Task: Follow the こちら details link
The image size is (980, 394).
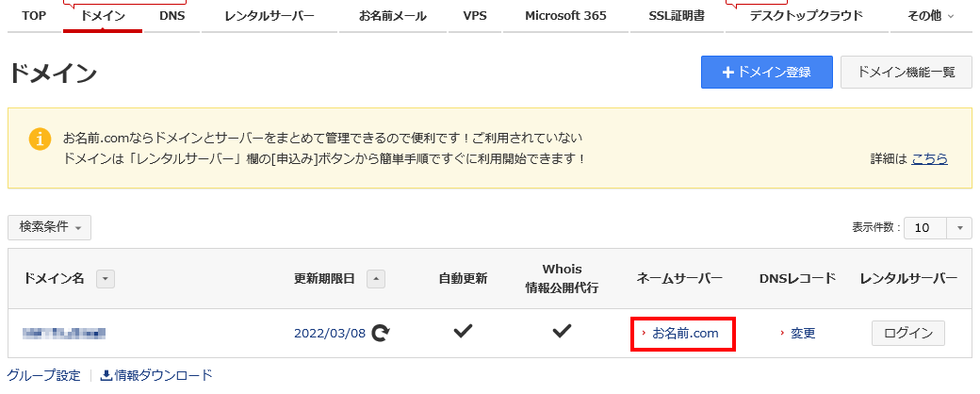Action: point(929,159)
